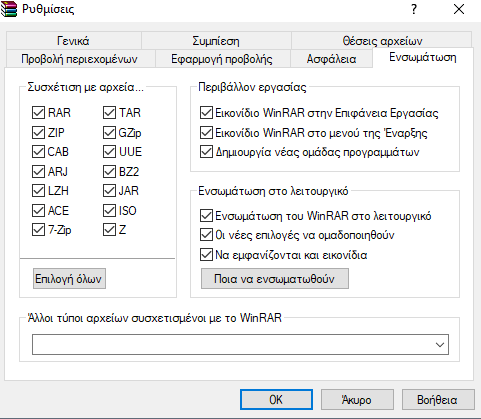Disable the GZip association checkbox
Screen dimensions: 481x419
coord(109,133)
